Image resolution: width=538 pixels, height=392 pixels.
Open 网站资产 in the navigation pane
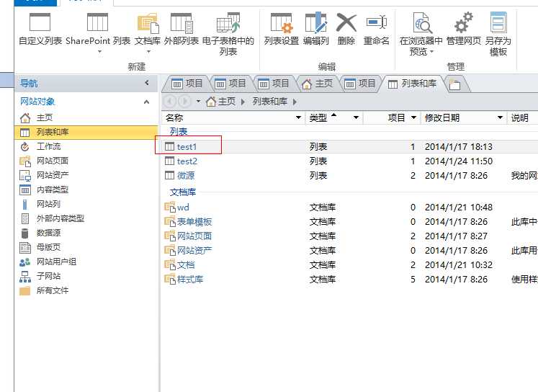(86, 175)
